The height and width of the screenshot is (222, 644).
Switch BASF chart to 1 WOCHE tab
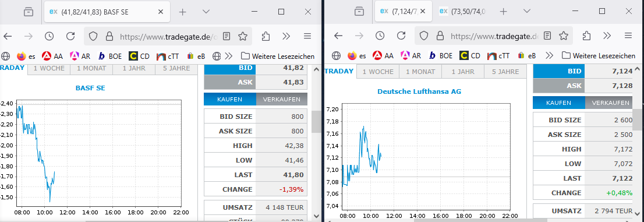point(49,69)
